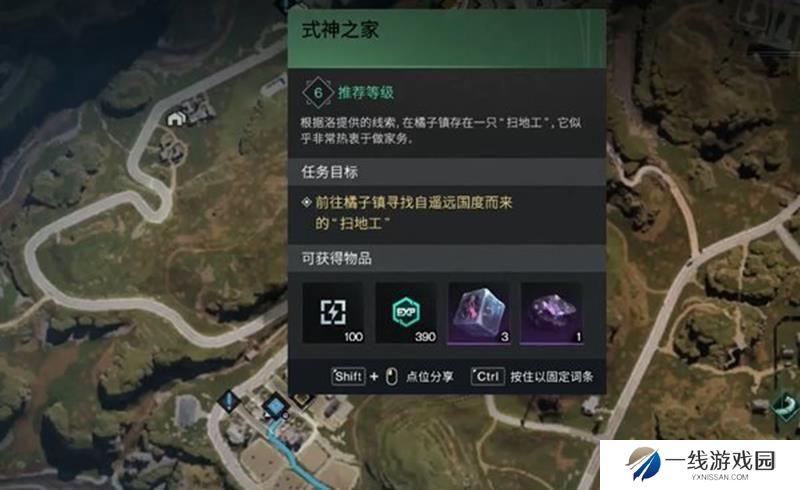The width and height of the screenshot is (800, 490).
Task: Click the Ctrl key hint
Action: point(488,377)
